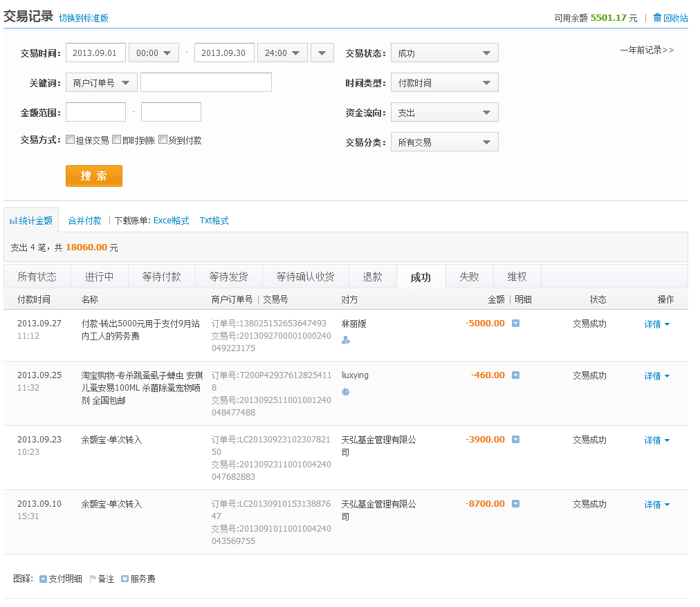Image resolution: width=700 pixels, height=607 pixels.
Task: Enable the 担保交易 checkbox
Action: (x=71, y=140)
